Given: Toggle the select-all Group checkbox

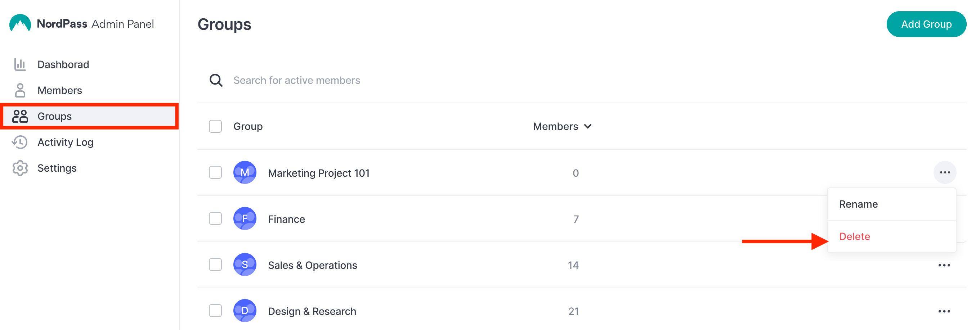Looking at the screenshot, I should click(215, 126).
